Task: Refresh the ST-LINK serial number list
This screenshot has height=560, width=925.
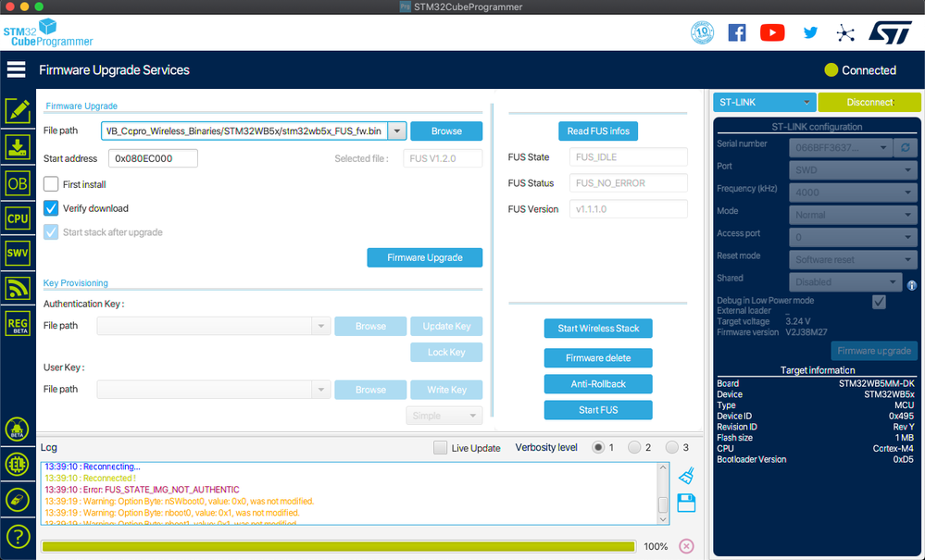Action: pos(906,147)
